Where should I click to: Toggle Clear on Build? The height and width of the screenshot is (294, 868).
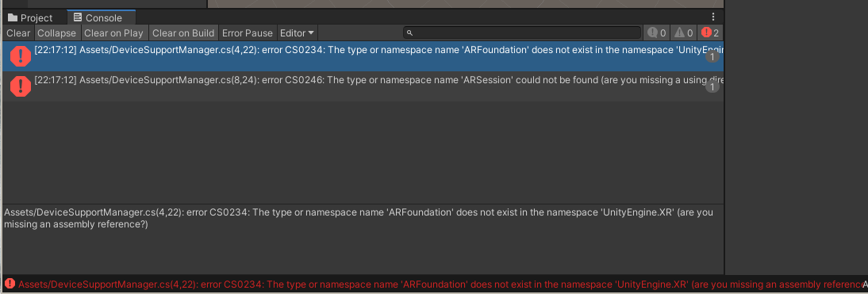click(x=183, y=33)
